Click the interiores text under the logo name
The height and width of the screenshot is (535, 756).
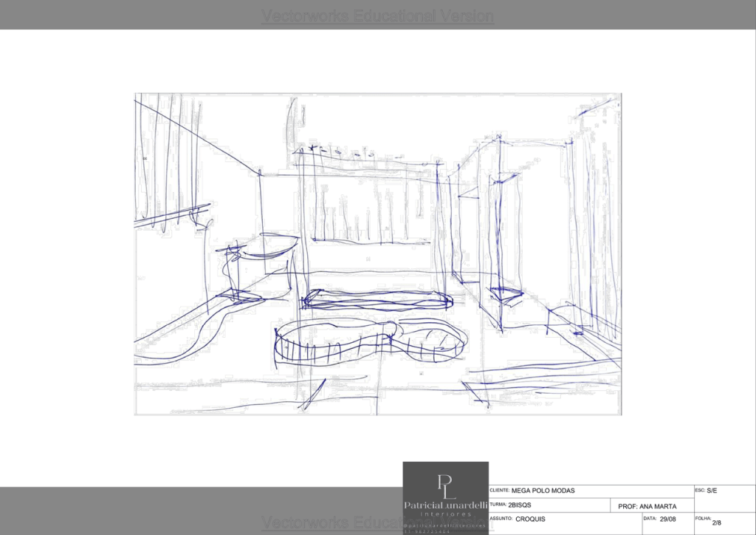[445, 514]
